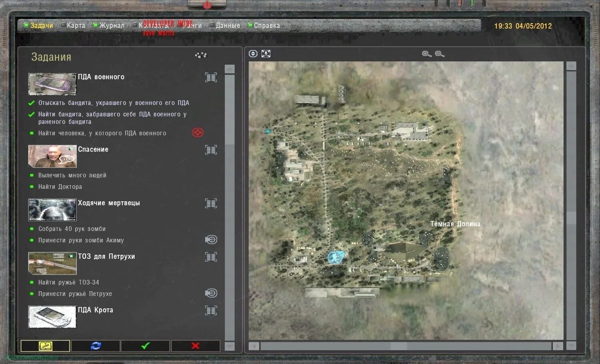
Task: Open the Справка tab
Action: (264, 25)
